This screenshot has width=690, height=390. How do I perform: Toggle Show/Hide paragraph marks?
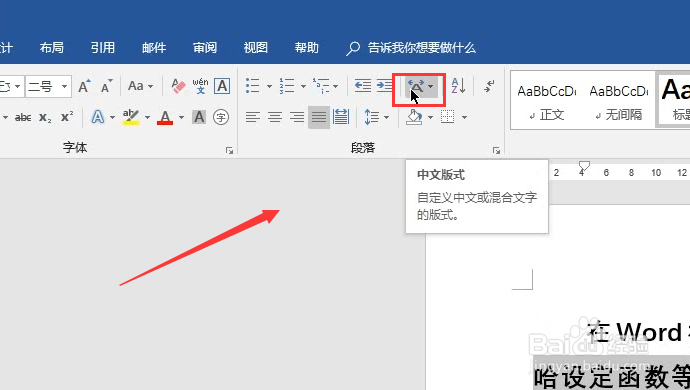coord(489,86)
